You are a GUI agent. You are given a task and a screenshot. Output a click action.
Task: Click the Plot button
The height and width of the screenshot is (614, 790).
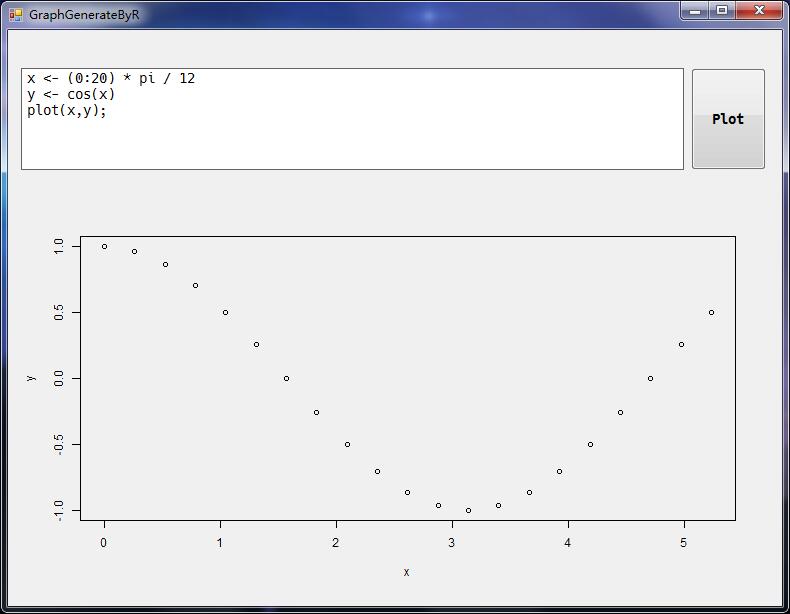tap(728, 119)
